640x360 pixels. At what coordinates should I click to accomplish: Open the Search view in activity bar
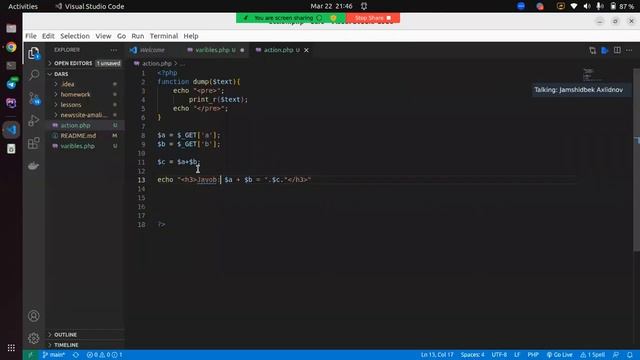34,75
